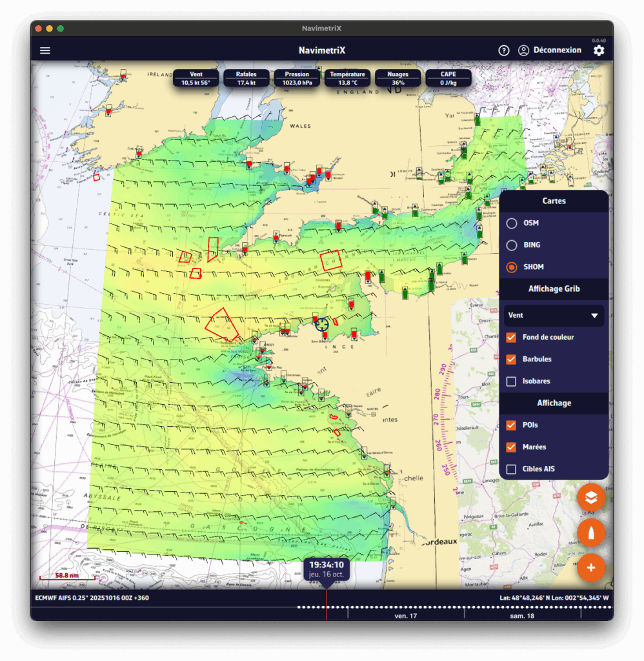Image resolution: width=644 pixels, height=661 pixels.
Task: Click ven. 17 on the timeline
Action: (406, 616)
